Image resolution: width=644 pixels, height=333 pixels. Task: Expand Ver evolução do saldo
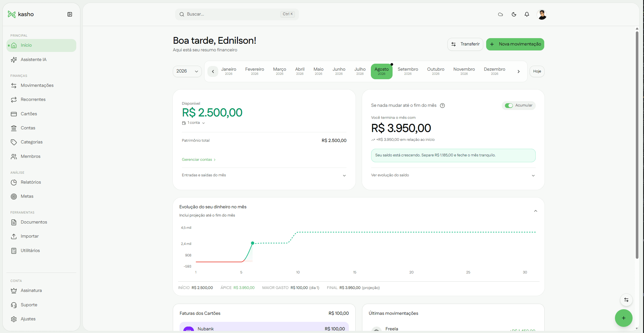[453, 175]
